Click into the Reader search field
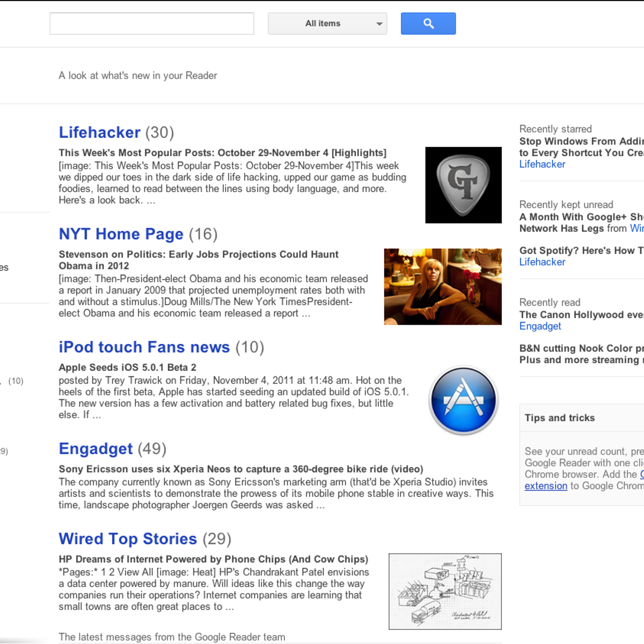 click(x=151, y=24)
